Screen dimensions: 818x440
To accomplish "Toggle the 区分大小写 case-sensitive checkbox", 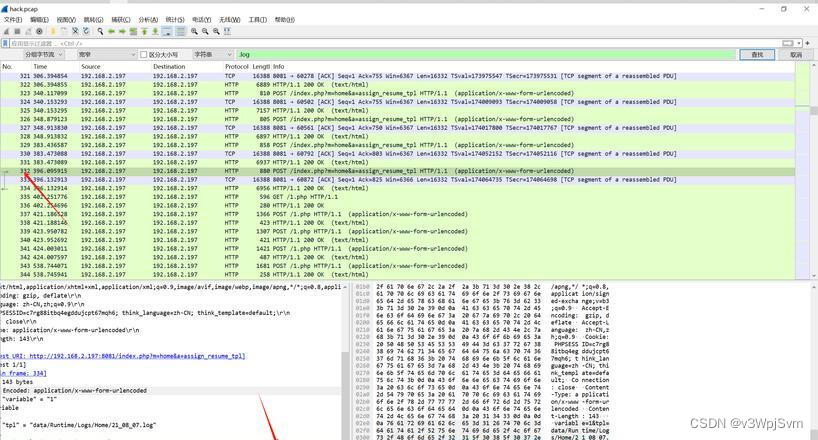I will 144,54.
